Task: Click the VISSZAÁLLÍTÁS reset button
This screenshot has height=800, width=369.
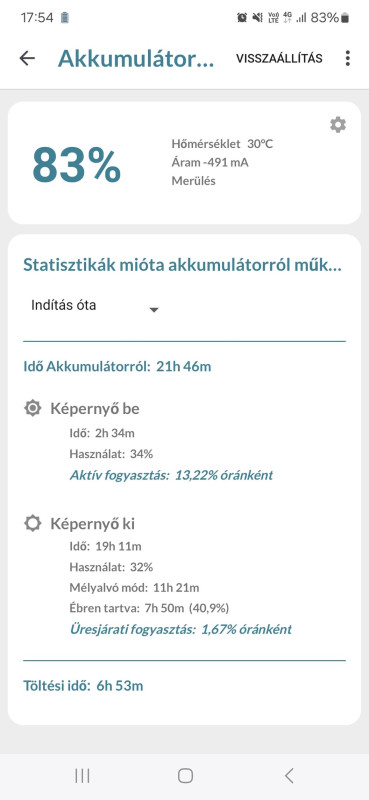Action: click(x=279, y=58)
